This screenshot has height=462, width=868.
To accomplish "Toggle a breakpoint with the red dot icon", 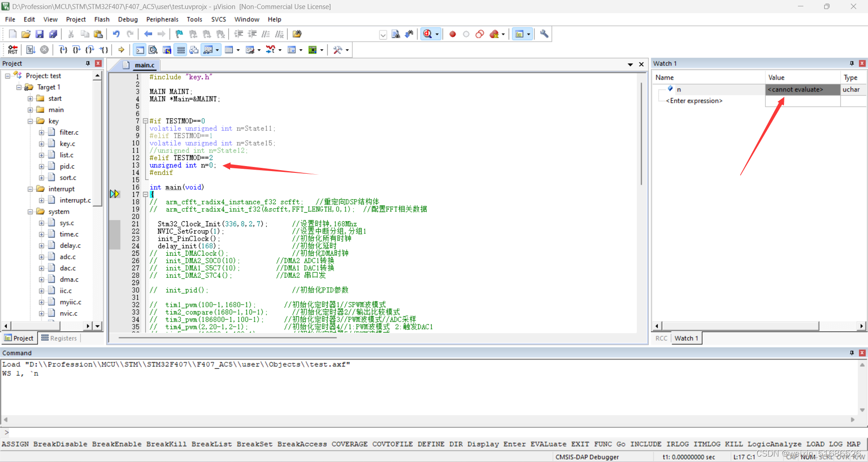I will point(453,34).
